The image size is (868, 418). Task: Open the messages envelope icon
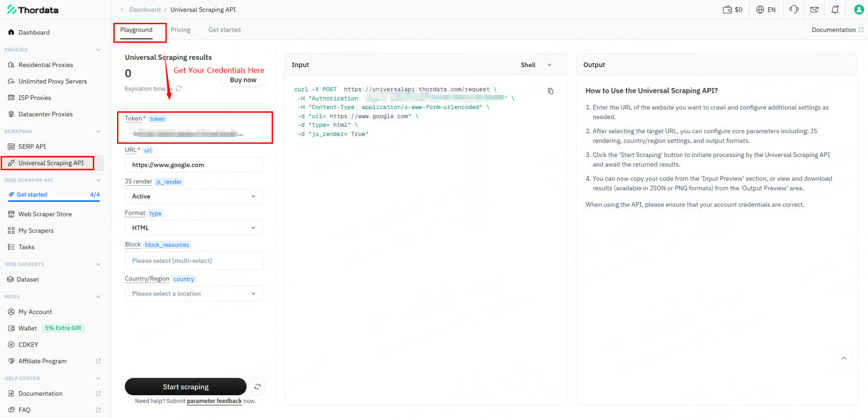(815, 10)
